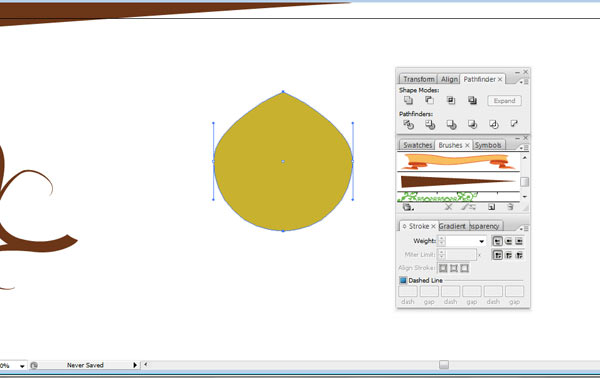Click the stroke Weight input field
Viewport: 600px width, 378px height.
tap(461, 241)
